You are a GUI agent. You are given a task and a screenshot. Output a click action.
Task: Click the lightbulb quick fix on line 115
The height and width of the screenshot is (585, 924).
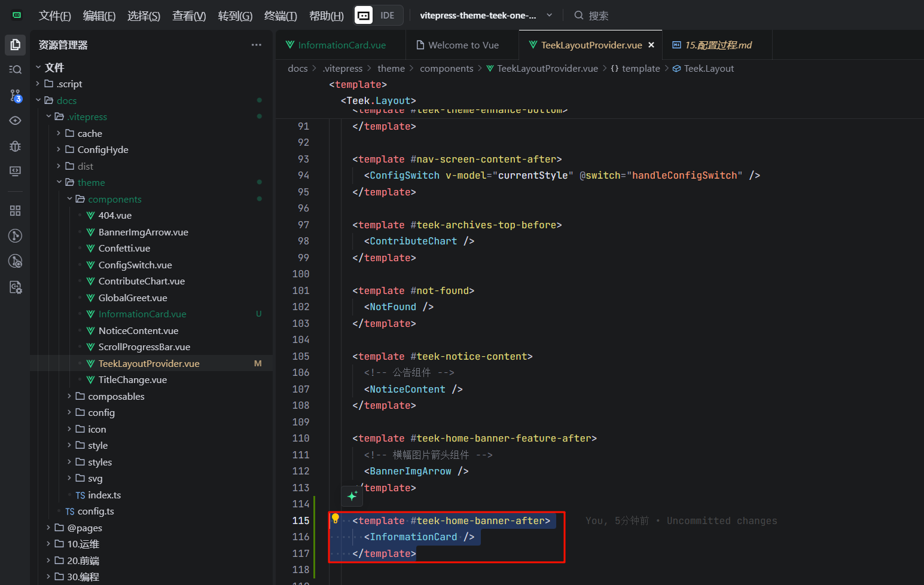click(x=336, y=519)
